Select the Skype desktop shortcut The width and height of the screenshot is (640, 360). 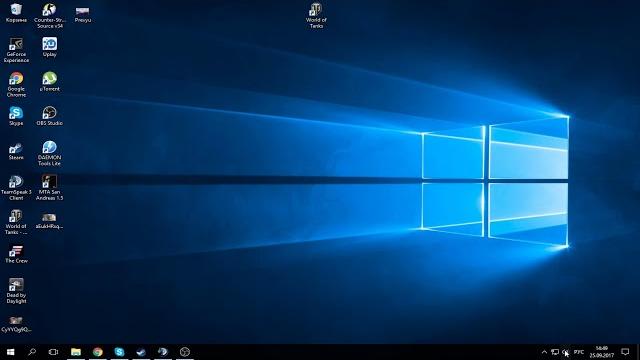click(x=16, y=116)
